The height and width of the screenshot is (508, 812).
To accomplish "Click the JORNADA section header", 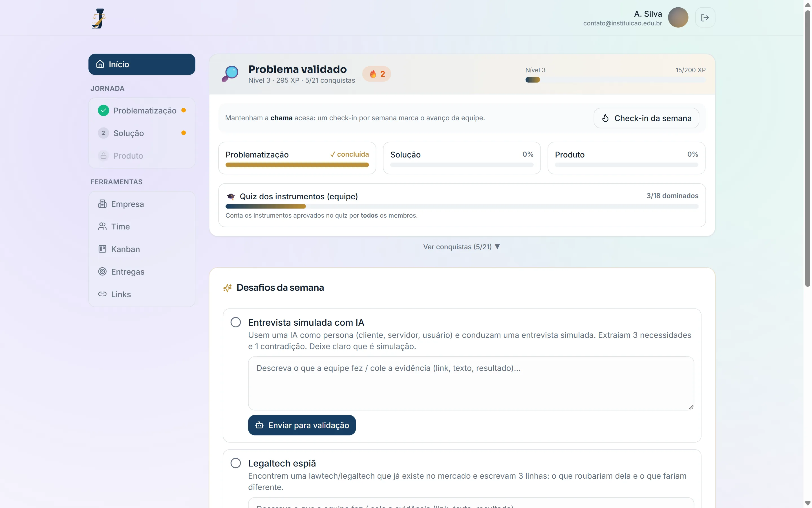I will (x=107, y=88).
